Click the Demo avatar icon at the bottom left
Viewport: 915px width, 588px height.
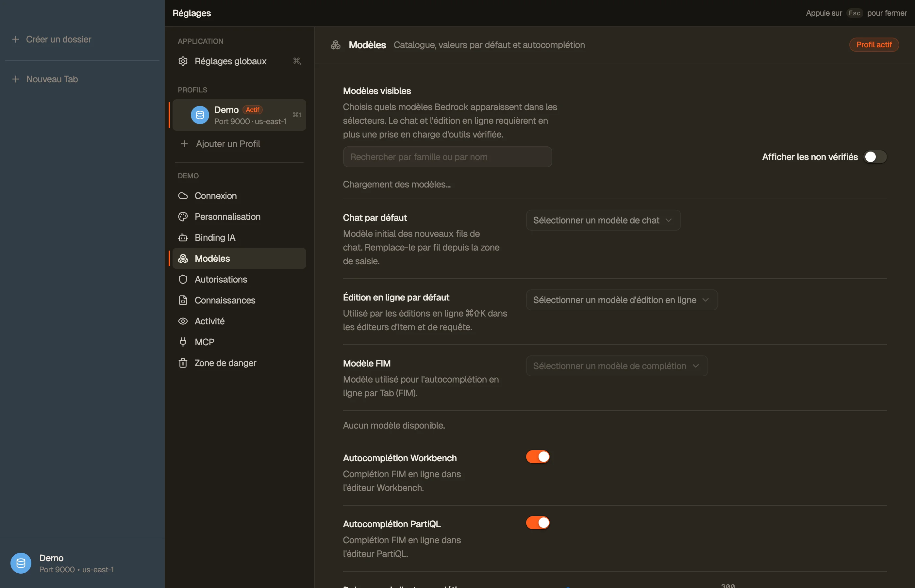pyautogui.click(x=21, y=563)
